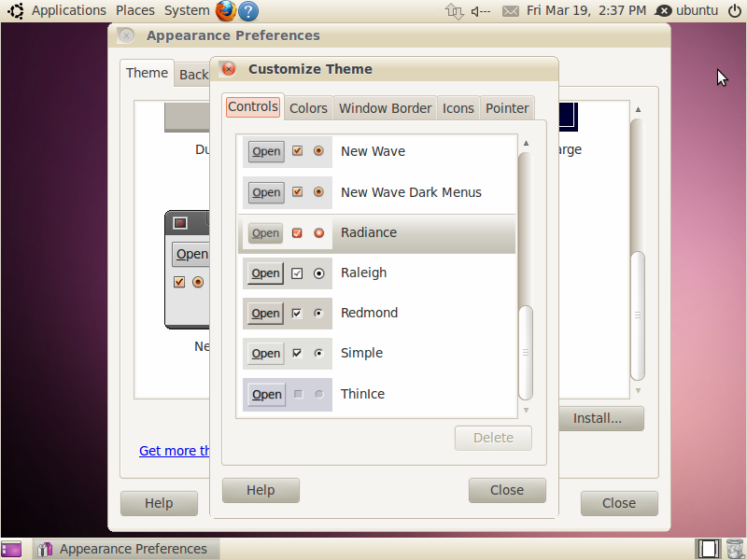Screen dimensions: 747x560
Task: Open the System menu
Action: pos(187,10)
